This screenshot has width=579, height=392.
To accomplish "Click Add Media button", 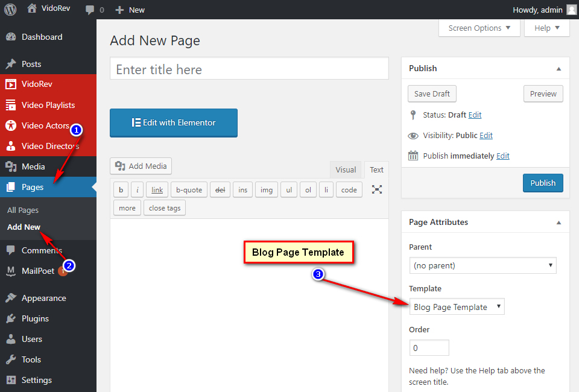I will (141, 166).
